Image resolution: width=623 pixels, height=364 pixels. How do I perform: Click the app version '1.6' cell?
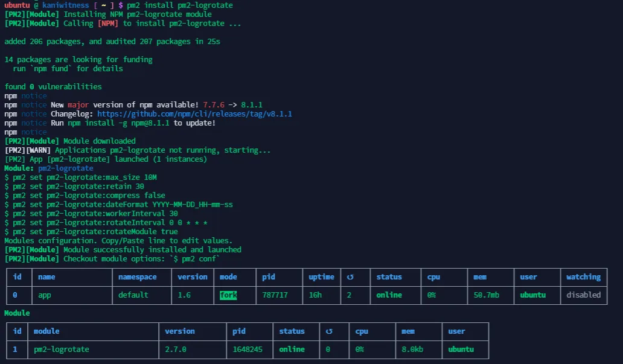(x=184, y=295)
